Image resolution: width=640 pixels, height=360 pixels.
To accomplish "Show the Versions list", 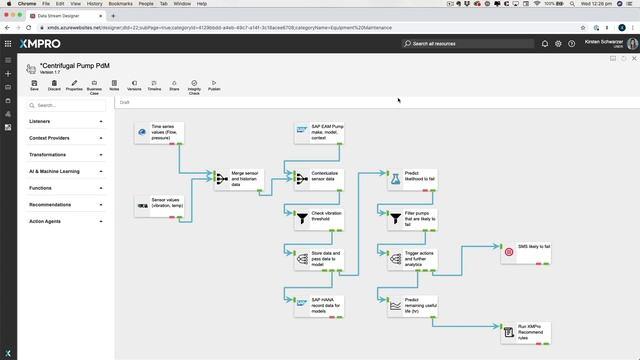I will pyautogui.click(x=134, y=85).
